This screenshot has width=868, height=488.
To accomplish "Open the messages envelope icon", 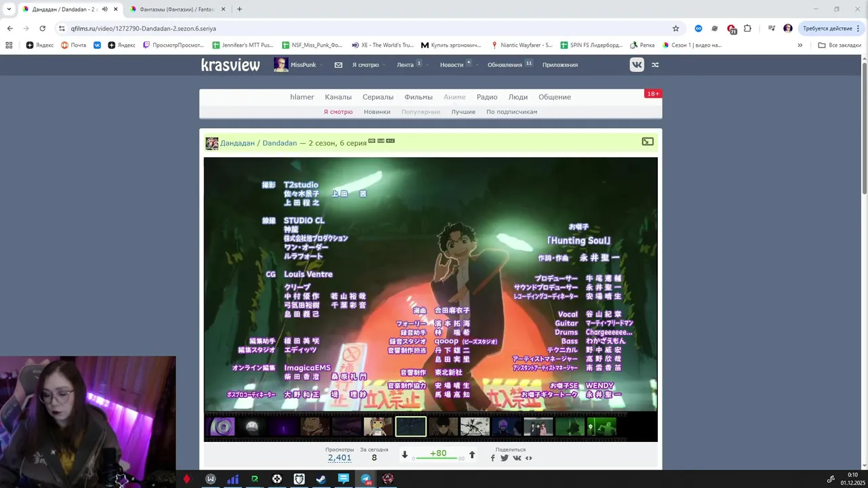I will pyautogui.click(x=338, y=65).
